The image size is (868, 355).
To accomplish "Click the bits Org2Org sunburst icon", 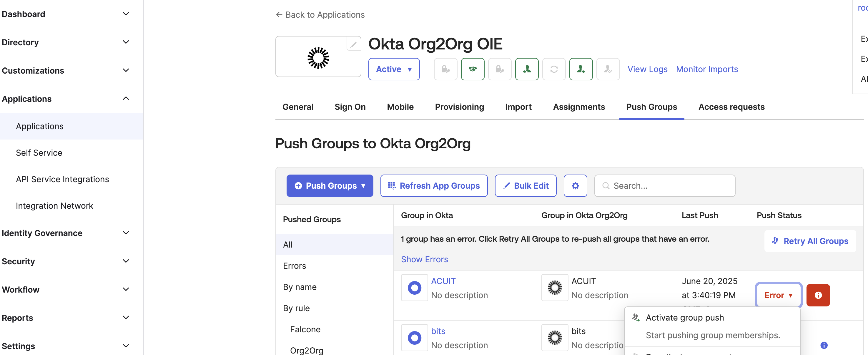I will click(555, 338).
